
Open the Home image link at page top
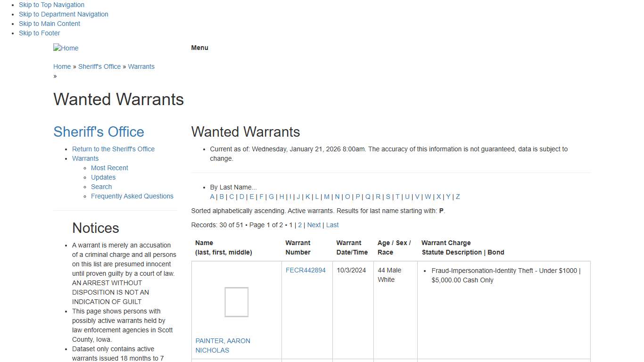(66, 48)
